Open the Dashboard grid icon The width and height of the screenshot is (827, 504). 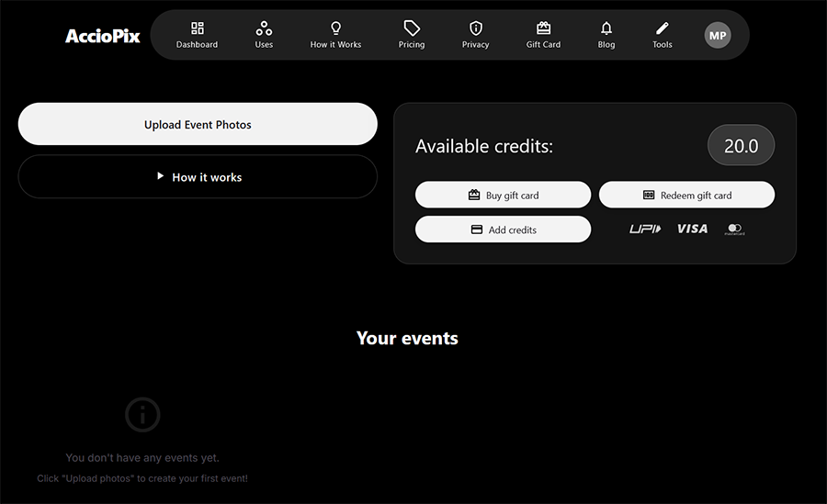[198, 28]
